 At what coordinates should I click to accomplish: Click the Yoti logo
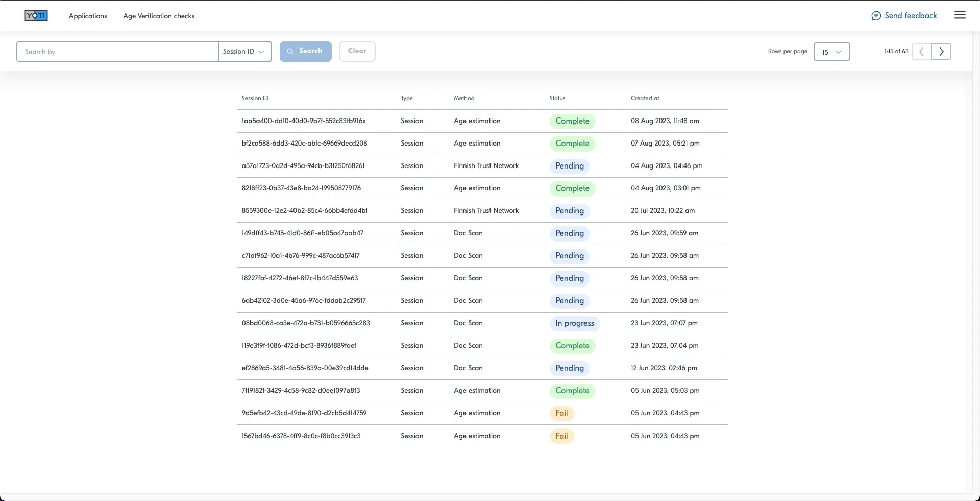[x=36, y=15]
